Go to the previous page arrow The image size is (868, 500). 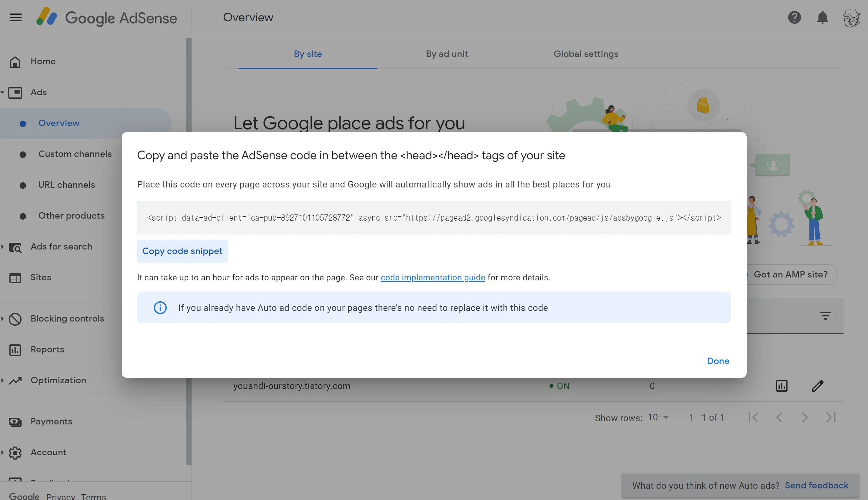(x=779, y=417)
